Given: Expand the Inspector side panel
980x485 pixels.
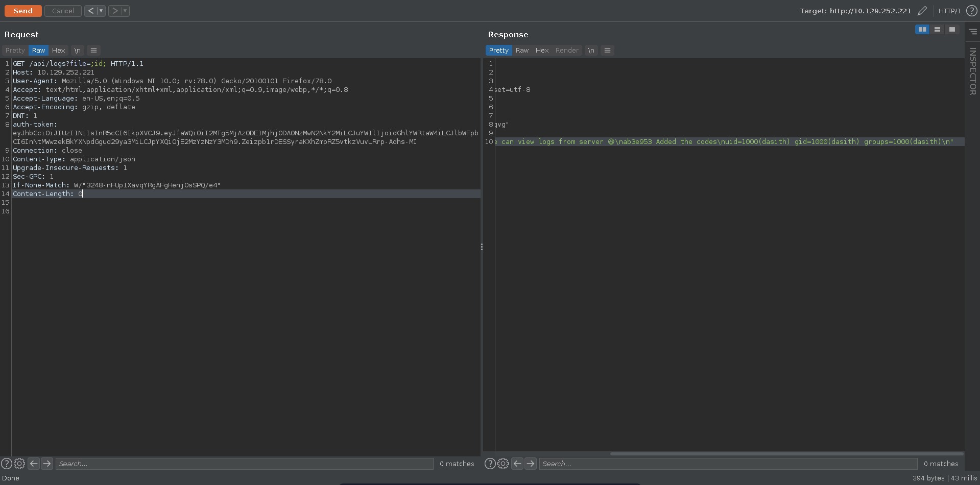Looking at the screenshot, I should tap(972, 71).
